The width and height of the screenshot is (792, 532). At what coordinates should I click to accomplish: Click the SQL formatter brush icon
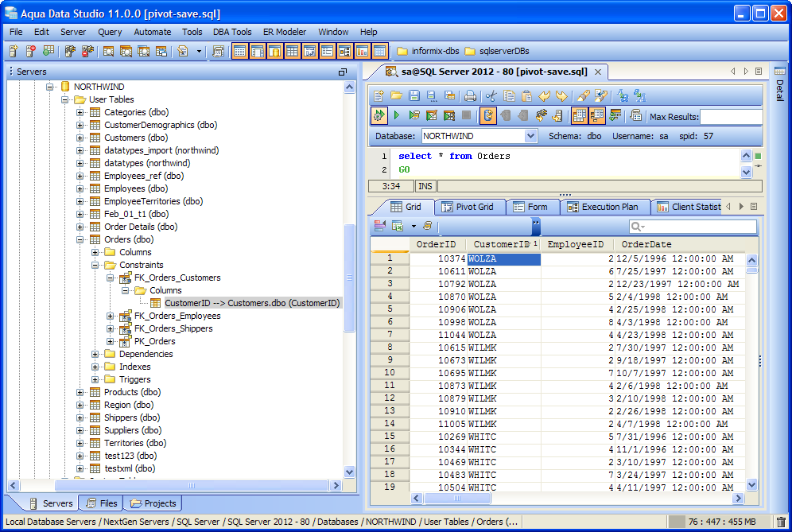(x=583, y=95)
